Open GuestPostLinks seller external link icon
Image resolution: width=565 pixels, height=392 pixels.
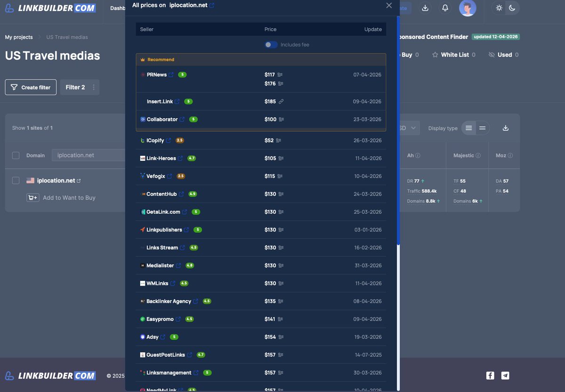point(189,355)
